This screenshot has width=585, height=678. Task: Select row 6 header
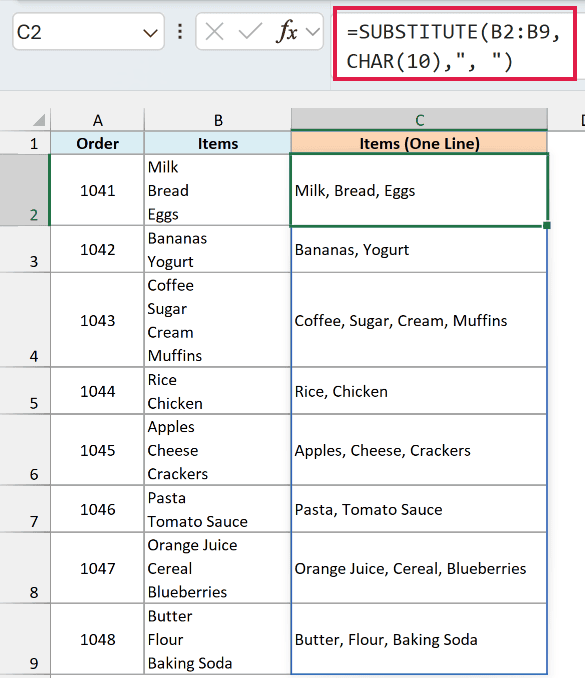tap(25, 450)
